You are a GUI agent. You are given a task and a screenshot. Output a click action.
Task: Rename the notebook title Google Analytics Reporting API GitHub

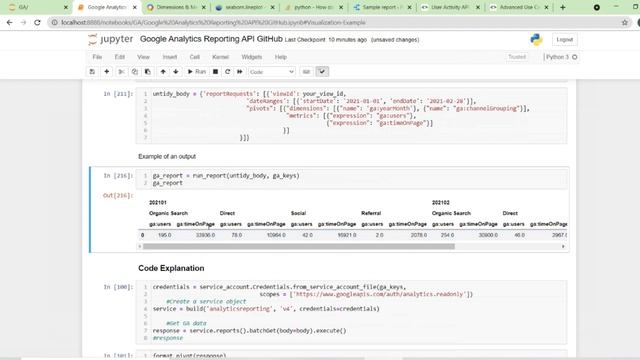211,39
